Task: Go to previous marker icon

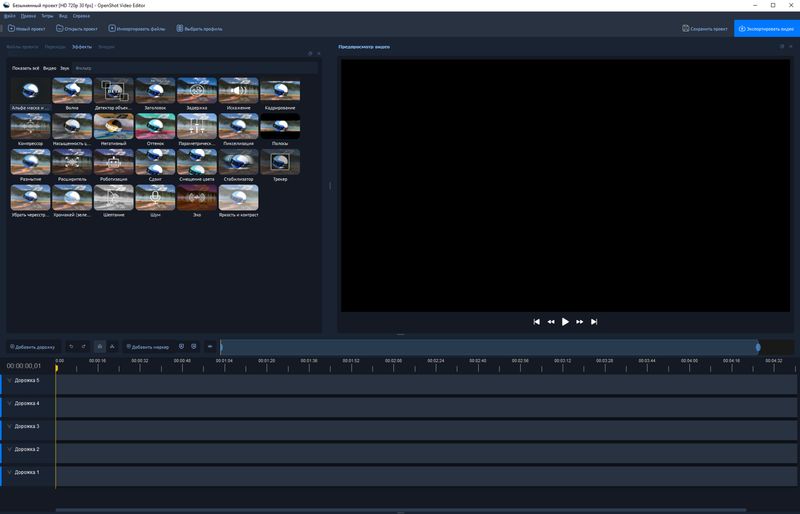Action: pyautogui.click(x=181, y=347)
